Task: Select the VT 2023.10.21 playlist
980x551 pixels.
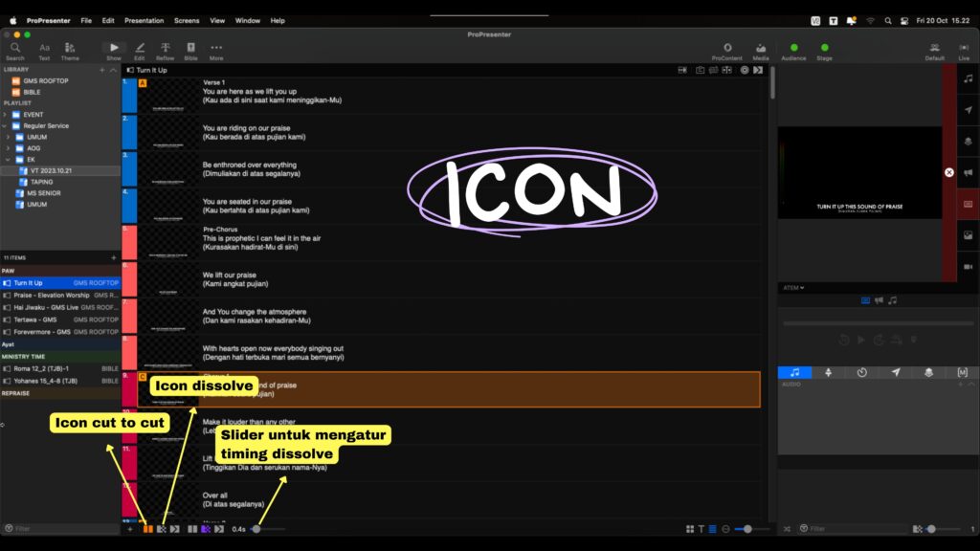Action: [60, 170]
